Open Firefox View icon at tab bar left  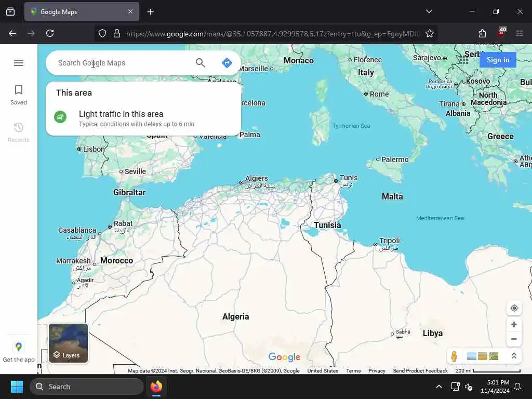click(x=10, y=12)
